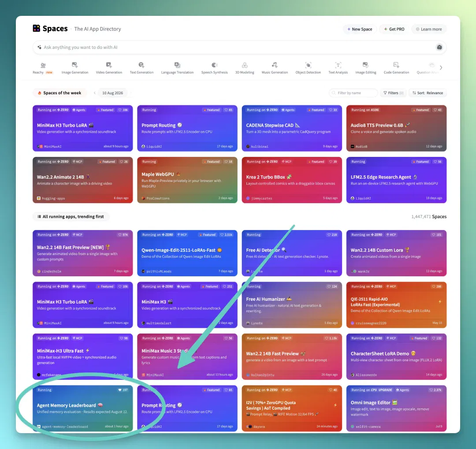The width and height of the screenshot is (476, 449).
Task: Open the Object Detection category icon
Action: 308,65
